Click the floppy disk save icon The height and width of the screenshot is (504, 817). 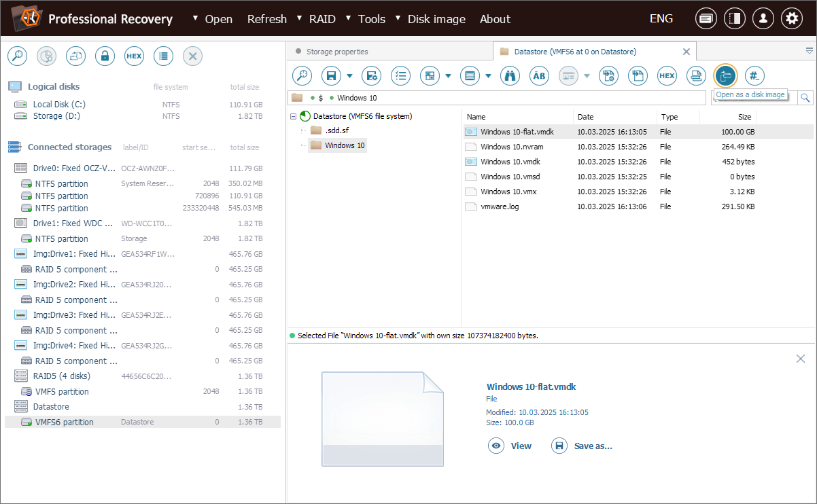331,76
